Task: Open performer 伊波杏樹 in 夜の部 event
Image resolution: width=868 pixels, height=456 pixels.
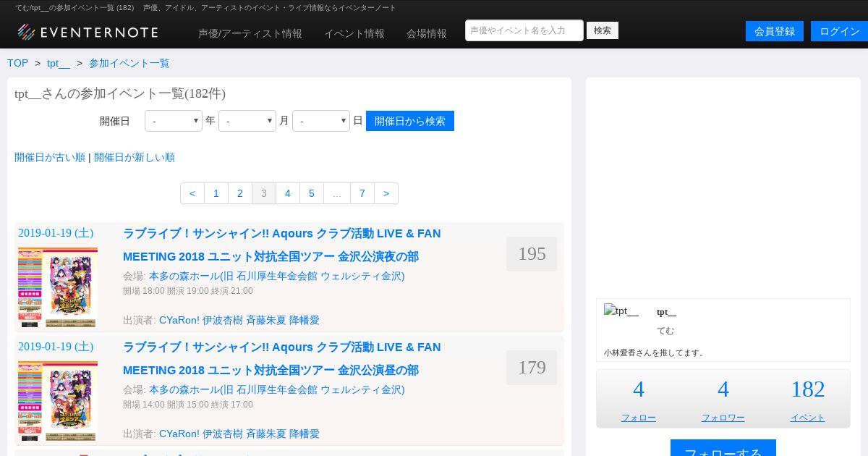Action: pos(223,320)
